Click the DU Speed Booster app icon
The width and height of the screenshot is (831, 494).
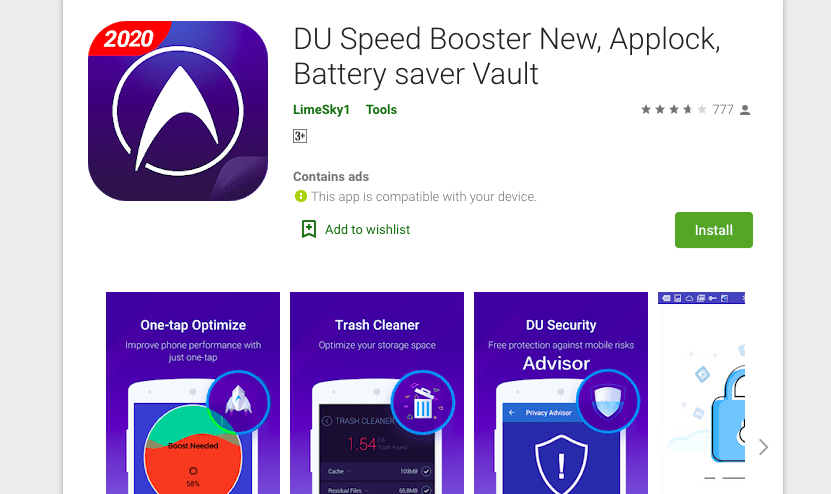178,111
